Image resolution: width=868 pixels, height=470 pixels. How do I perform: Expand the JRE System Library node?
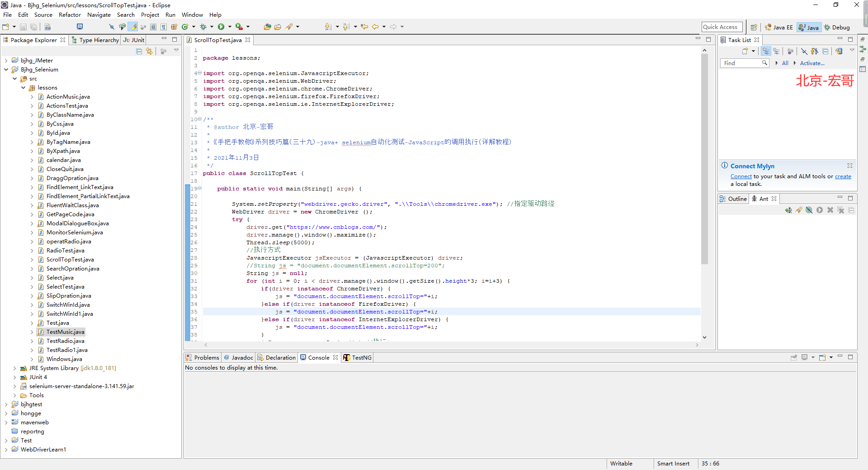click(x=14, y=368)
